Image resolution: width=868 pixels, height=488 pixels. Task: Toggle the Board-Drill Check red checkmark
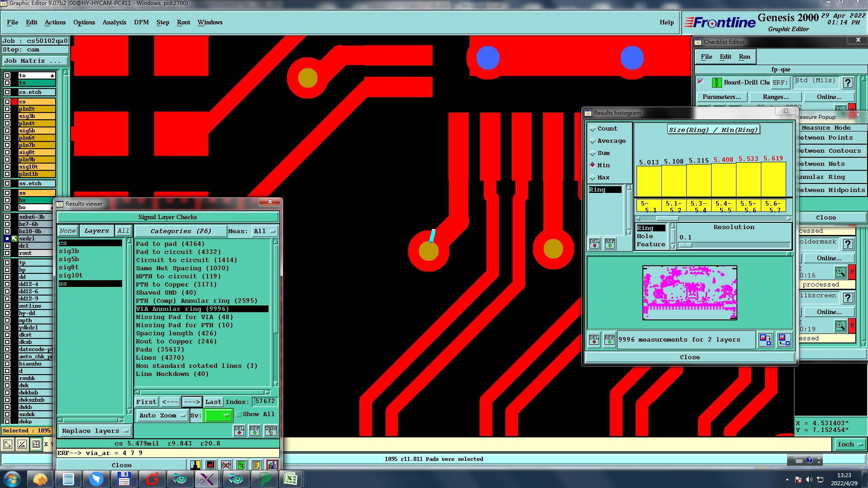pyautogui.click(x=701, y=82)
